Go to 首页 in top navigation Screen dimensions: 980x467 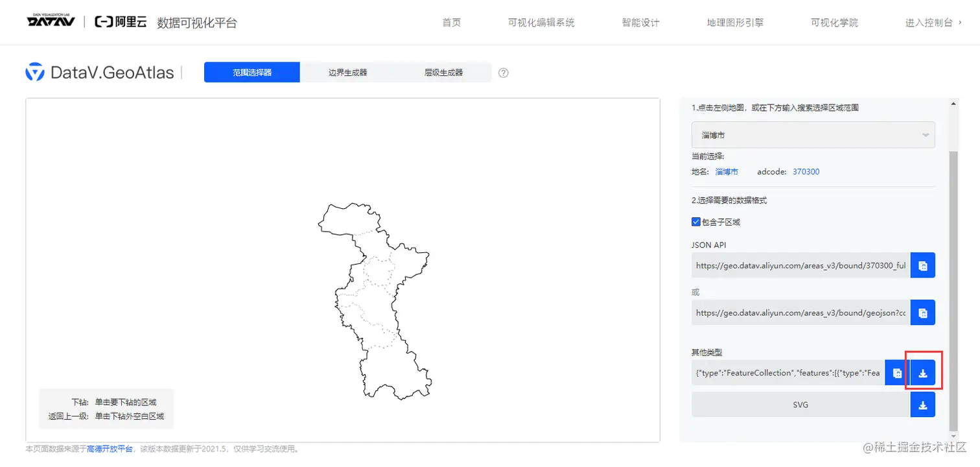coord(452,23)
